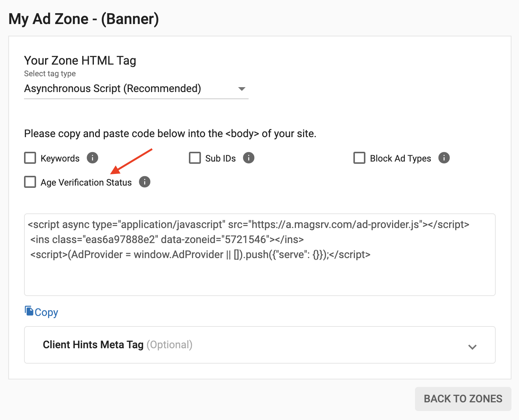Viewport: 519px width, 420px height.
Task: Click the Block Ad Types label text
Action: (400, 159)
